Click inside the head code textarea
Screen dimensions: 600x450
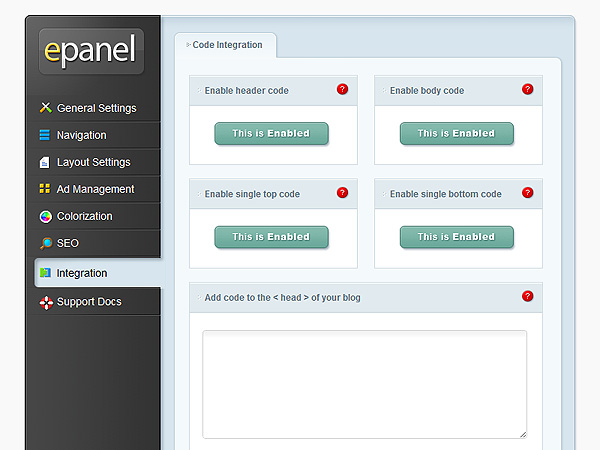coord(364,384)
